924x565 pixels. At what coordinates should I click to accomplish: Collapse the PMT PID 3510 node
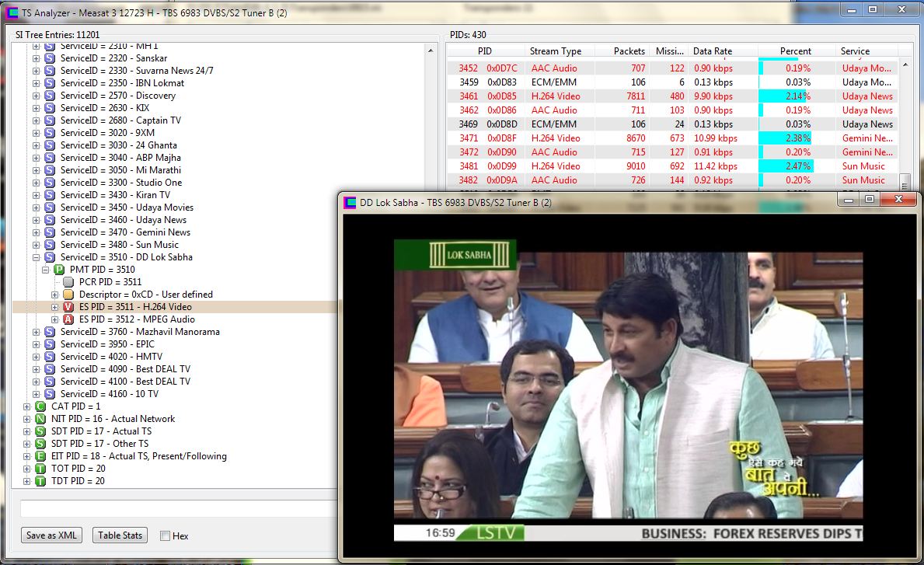(x=45, y=270)
